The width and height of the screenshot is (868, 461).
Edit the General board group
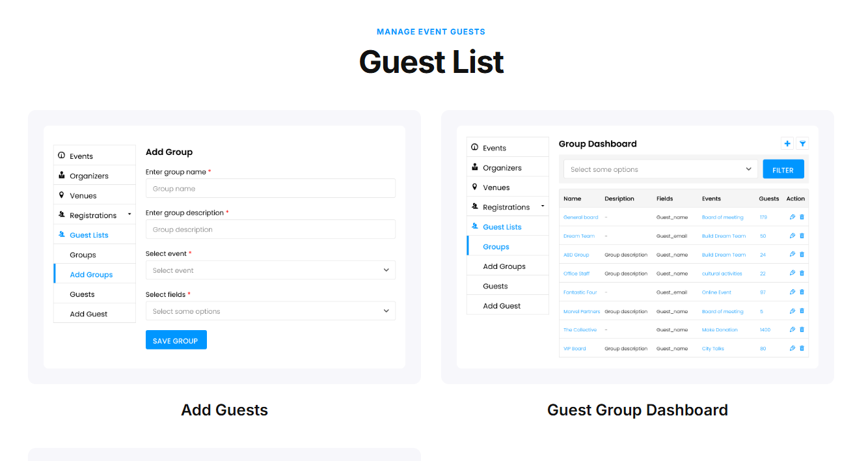pyautogui.click(x=792, y=217)
